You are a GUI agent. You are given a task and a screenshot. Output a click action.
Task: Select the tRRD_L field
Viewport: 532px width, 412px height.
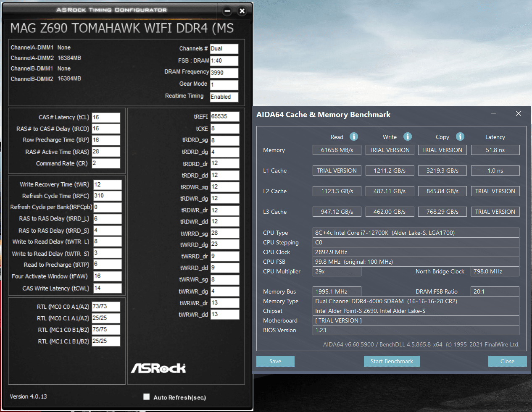(108, 219)
